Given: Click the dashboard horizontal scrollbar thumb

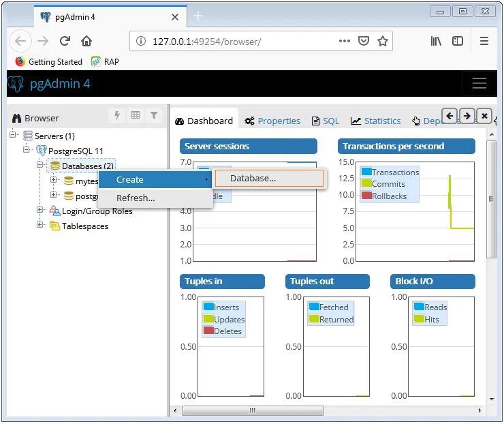Looking at the screenshot, I should click(x=253, y=410).
